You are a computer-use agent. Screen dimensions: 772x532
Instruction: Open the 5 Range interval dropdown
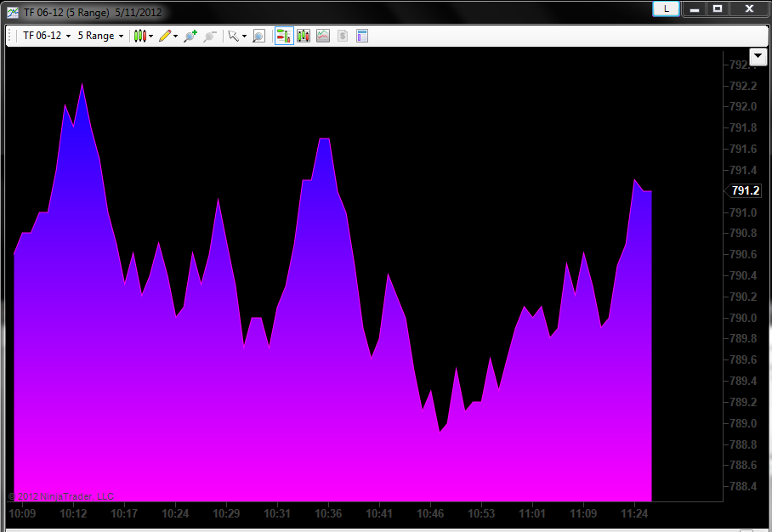click(x=100, y=36)
